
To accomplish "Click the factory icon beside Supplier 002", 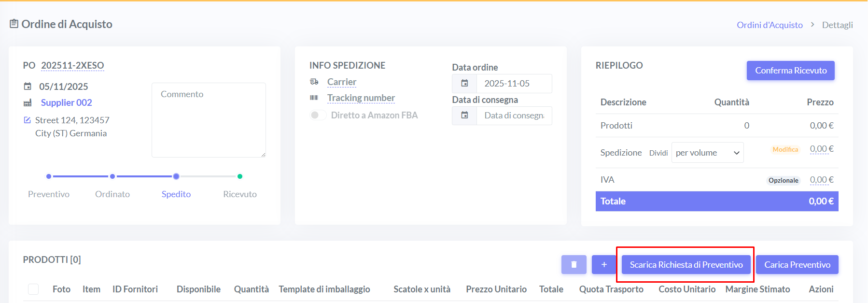I will (x=28, y=102).
